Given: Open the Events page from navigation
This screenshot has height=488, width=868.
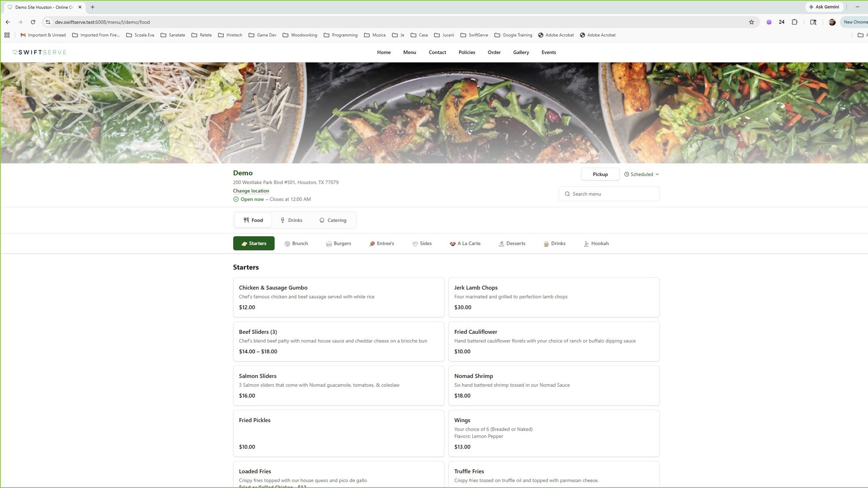Looking at the screenshot, I should pyautogui.click(x=549, y=52).
